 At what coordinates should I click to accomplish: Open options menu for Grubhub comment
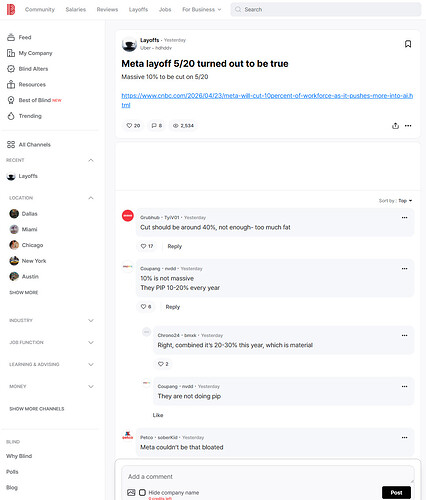click(404, 217)
